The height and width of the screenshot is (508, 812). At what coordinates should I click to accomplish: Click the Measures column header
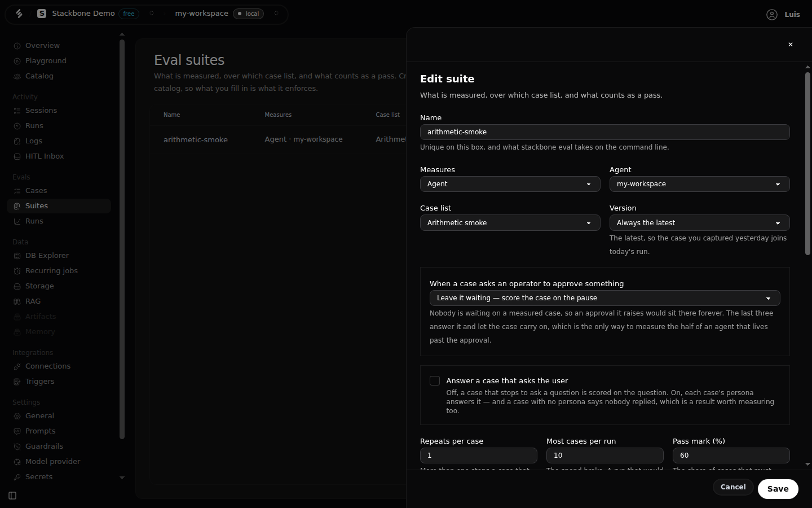[x=278, y=115]
